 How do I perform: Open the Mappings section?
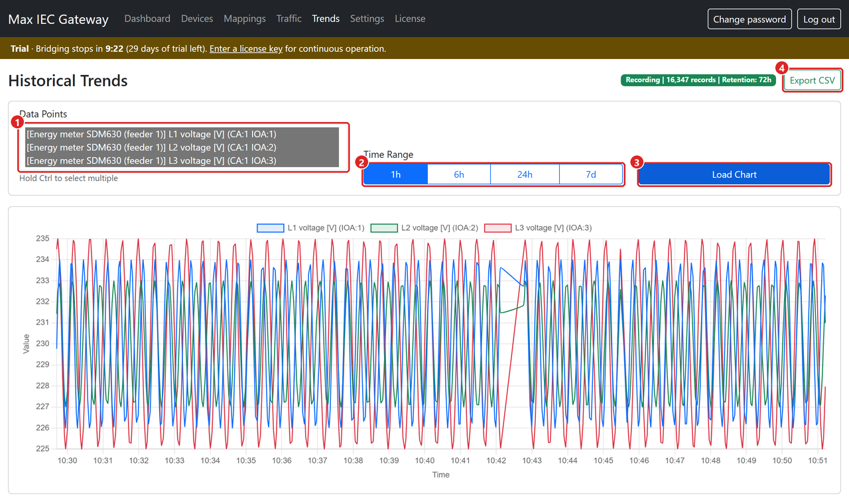(245, 19)
